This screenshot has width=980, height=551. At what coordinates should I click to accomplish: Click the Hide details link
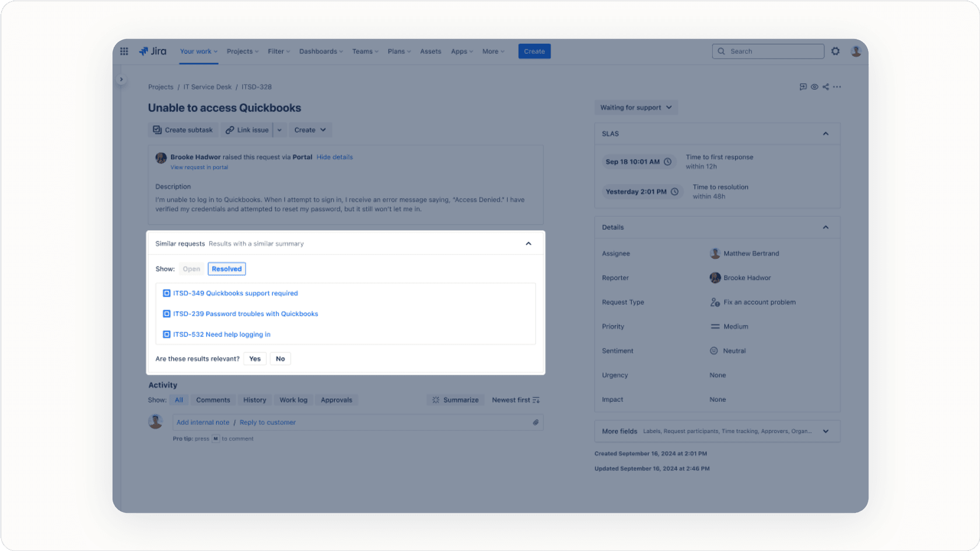point(334,157)
